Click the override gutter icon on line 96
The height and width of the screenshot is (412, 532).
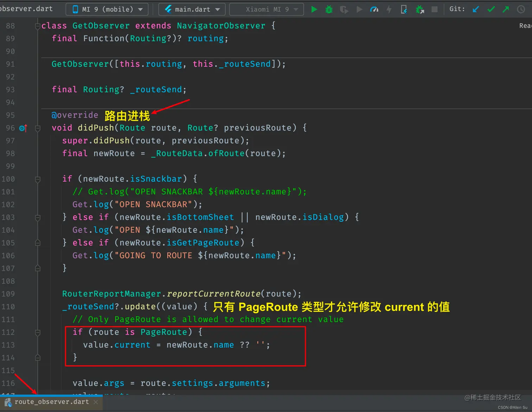pyautogui.click(x=23, y=128)
